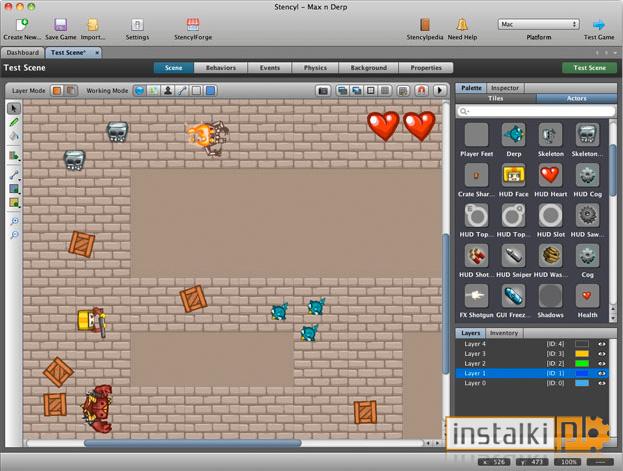Close the Test Scene document tab

[97, 52]
